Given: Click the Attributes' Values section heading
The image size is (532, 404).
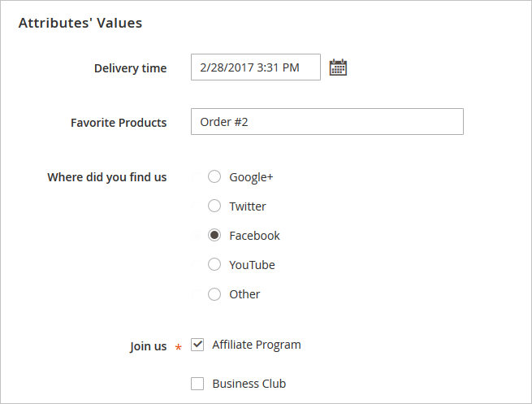Looking at the screenshot, I should coord(80,23).
